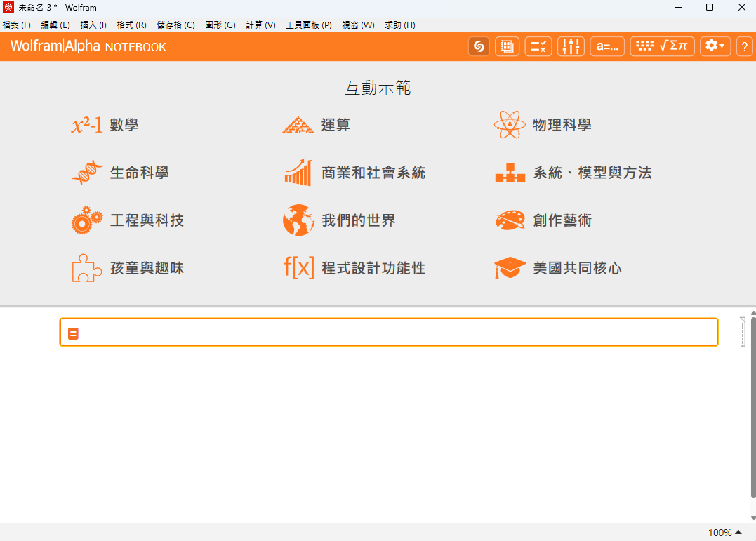Click the scrollbar down arrow
The width and height of the screenshot is (756, 541).
click(753, 518)
